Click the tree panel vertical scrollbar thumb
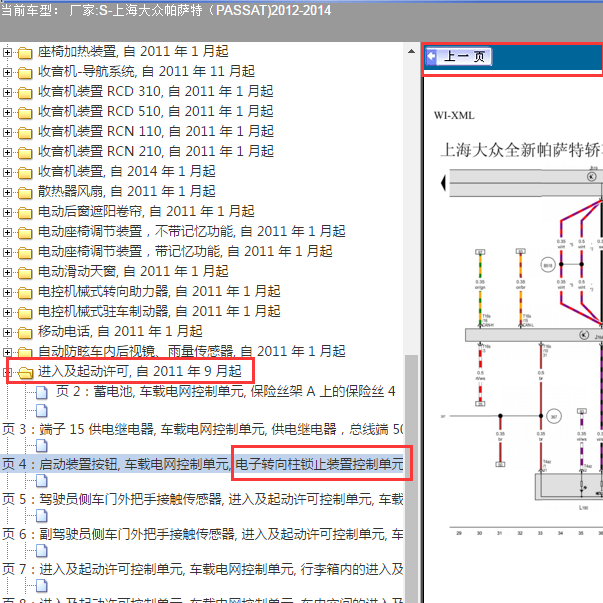This screenshot has width=603, height=603. click(x=411, y=479)
